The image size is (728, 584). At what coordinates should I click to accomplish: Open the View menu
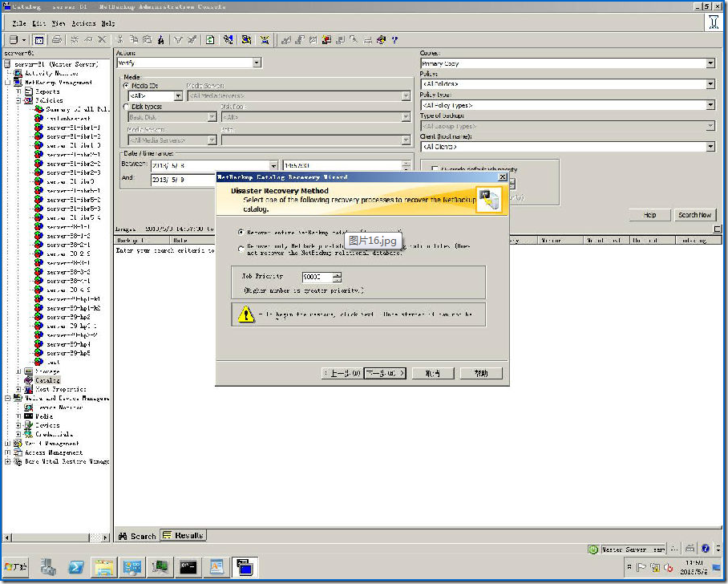tap(59, 23)
